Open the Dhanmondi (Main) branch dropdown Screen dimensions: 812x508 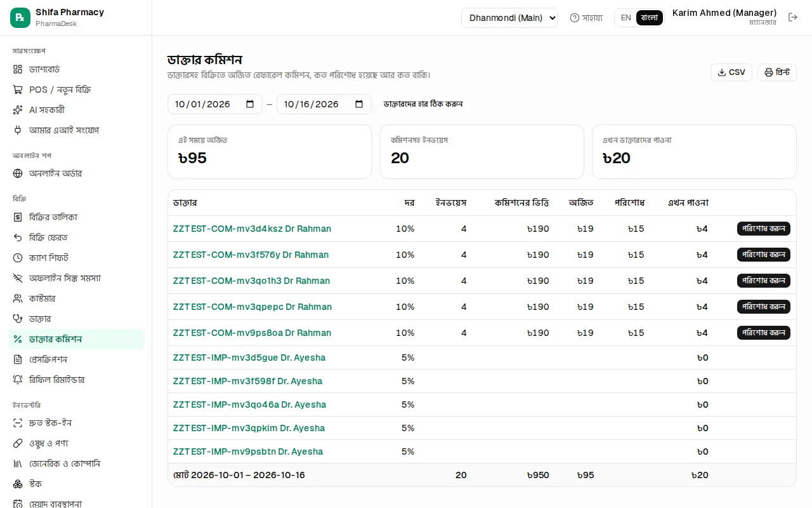[x=509, y=18]
